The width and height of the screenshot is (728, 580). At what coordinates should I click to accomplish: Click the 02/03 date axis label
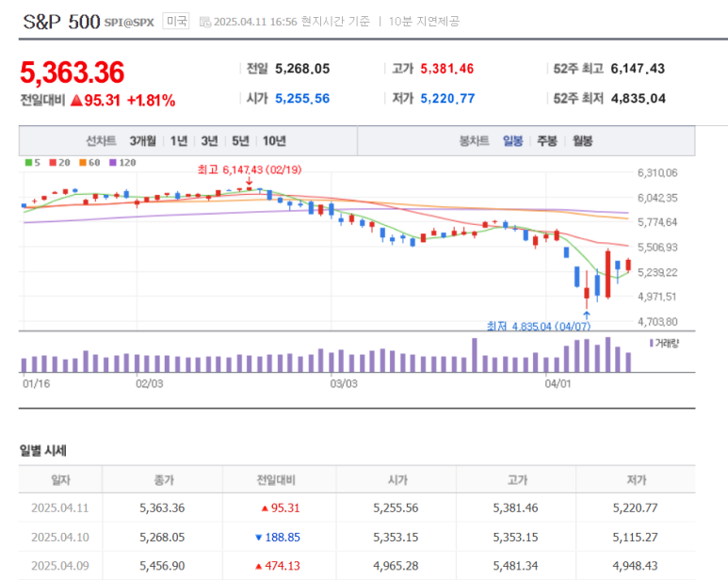[x=149, y=384]
